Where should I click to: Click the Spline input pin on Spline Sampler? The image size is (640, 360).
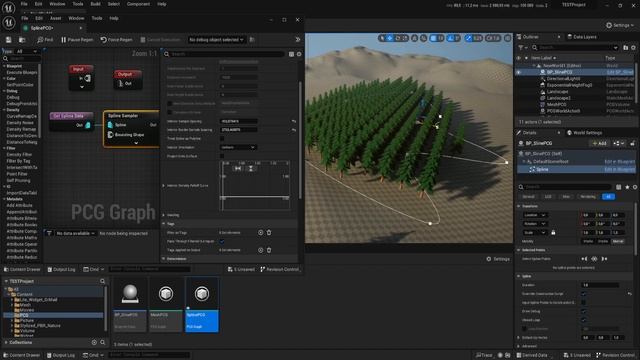111,125
